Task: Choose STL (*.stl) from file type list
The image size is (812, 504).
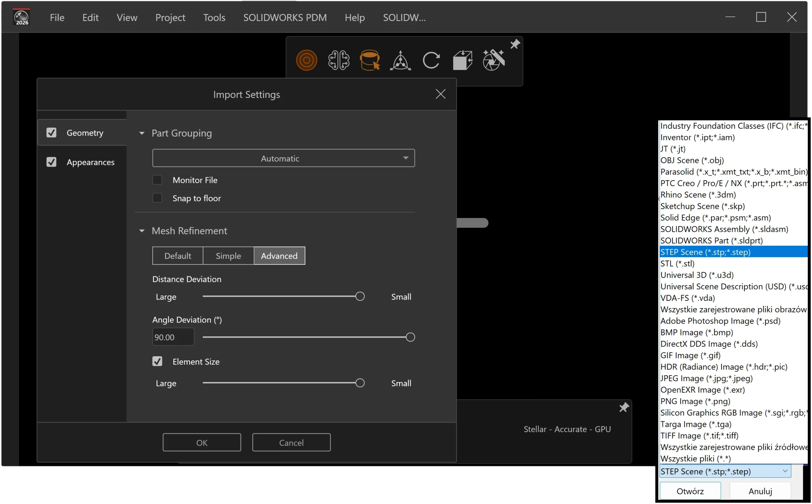Action: click(x=734, y=264)
